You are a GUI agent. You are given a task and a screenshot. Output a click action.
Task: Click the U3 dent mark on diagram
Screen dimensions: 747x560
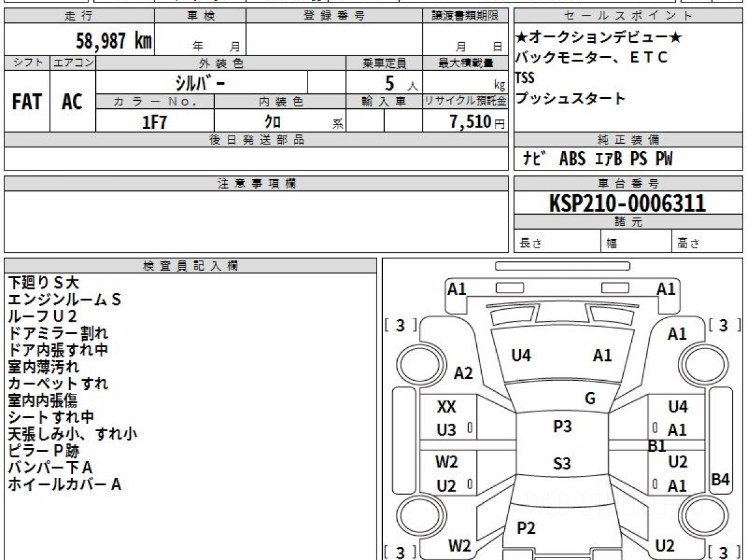point(446,430)
